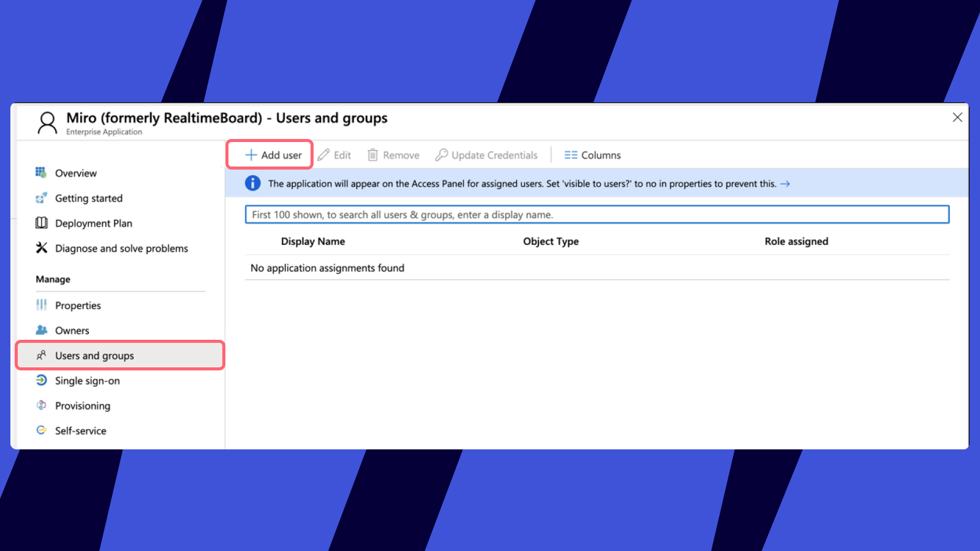Click the blue info icon in the banner
The height and width of the screenshot is (551, 980).
(252, 183)
